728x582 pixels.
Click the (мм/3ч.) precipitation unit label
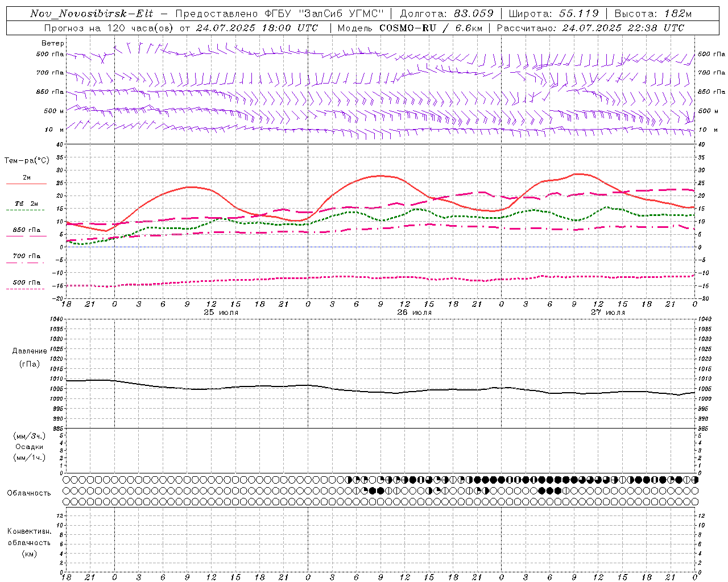pyautogui.click(x=29, y=436)
